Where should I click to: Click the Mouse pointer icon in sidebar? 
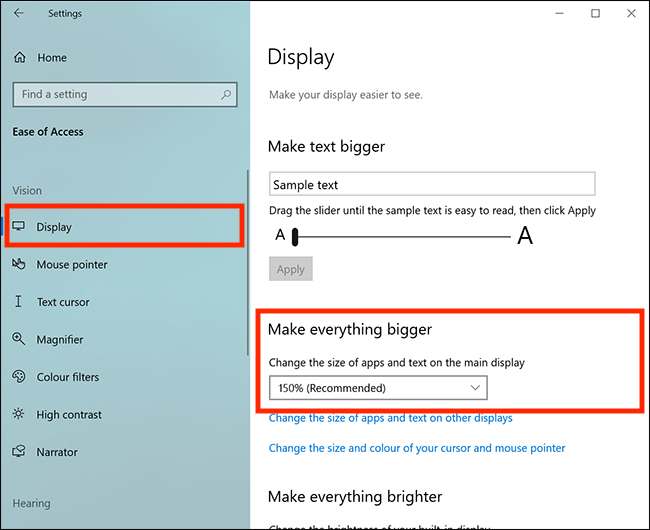(19, 265)
